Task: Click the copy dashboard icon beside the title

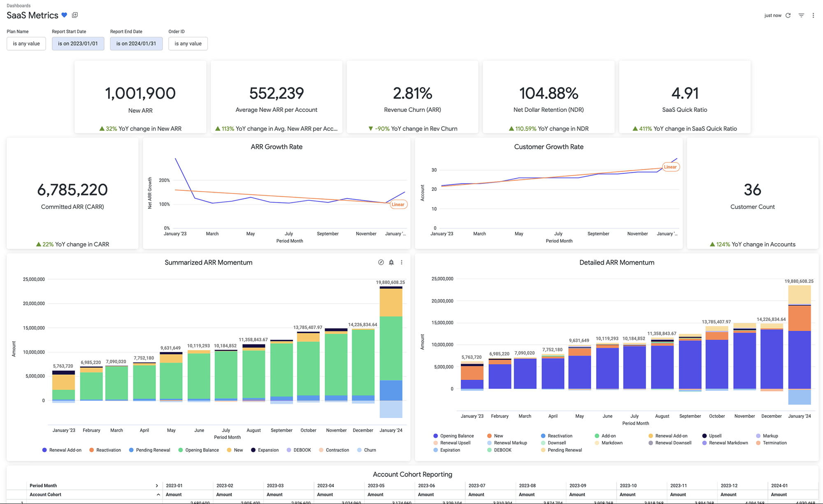Action: (74, 15)
